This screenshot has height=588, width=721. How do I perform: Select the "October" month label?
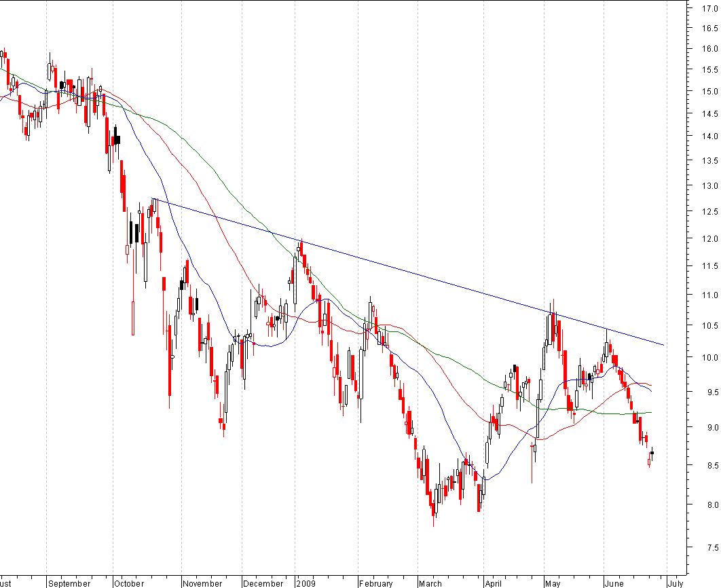click(129, 583)
